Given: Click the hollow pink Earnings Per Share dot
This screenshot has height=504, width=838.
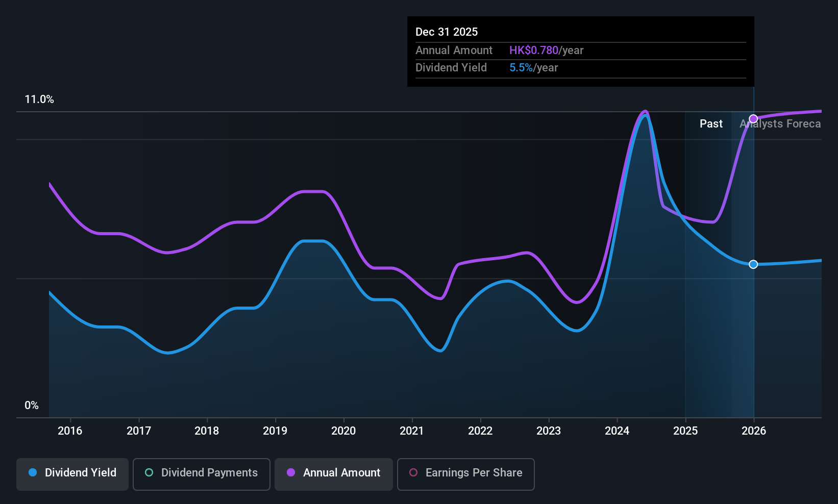Looking at the screenshot, I should coord(413,472).
